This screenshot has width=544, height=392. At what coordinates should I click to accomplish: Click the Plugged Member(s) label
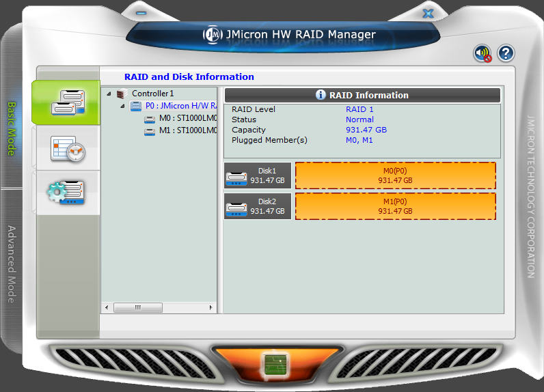click(x=269, y=140)
